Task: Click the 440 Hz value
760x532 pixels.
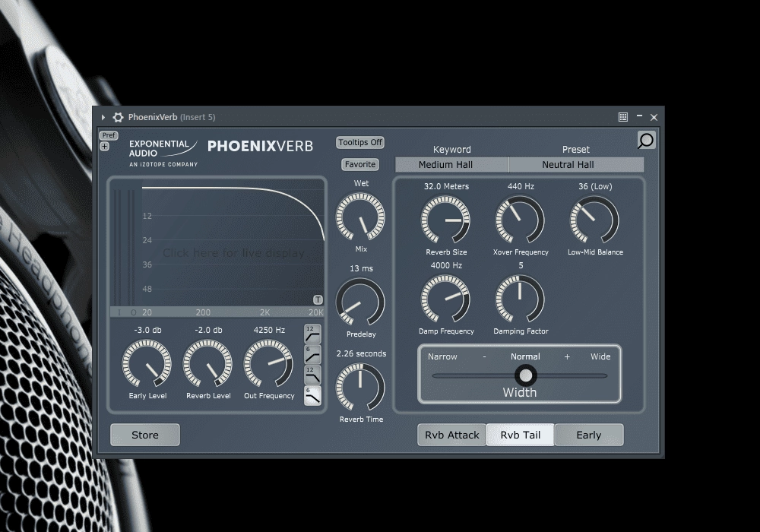Action: 521,186
